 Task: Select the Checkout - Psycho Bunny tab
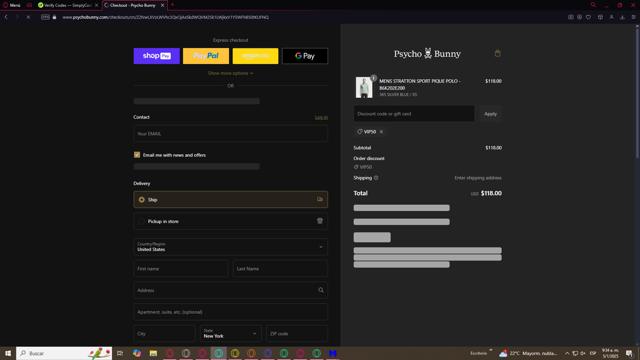pyautogui.click(x=133, y=5)
